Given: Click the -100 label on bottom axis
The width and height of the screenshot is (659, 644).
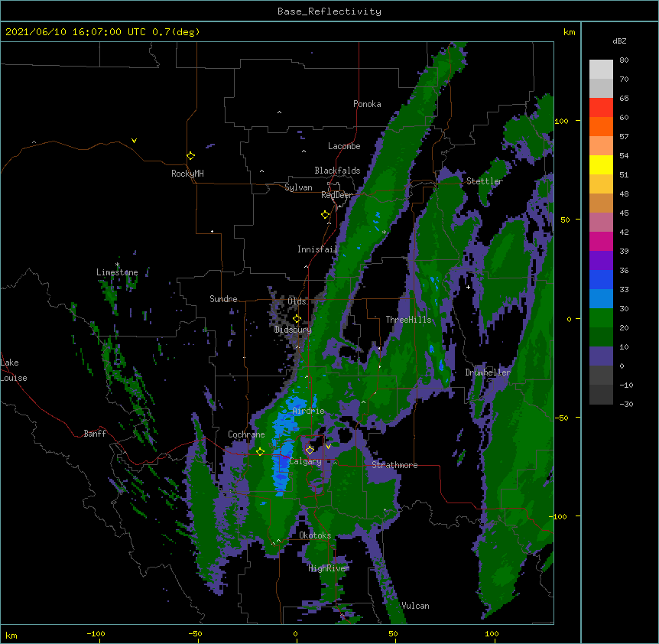Looking at the screenshot, I should [x=96, y=634].
